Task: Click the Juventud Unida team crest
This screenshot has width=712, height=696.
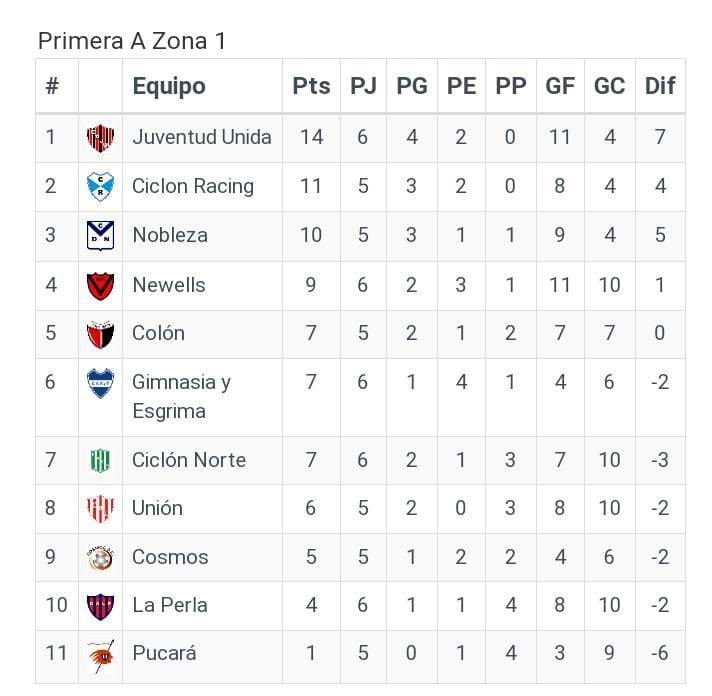Action: (100, 137)
